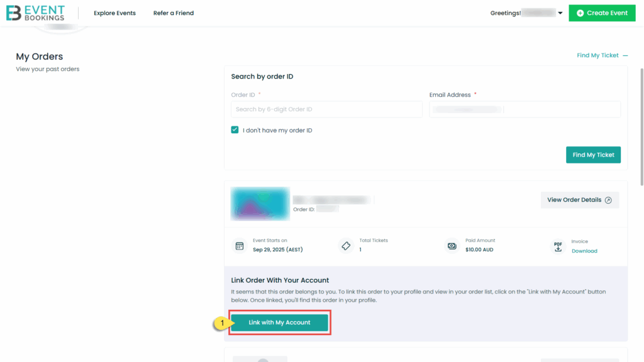This screenshot has height=362, width=644.
Task: Open the Greetings account dropdown arrow
Action: (x=560, y=13)
